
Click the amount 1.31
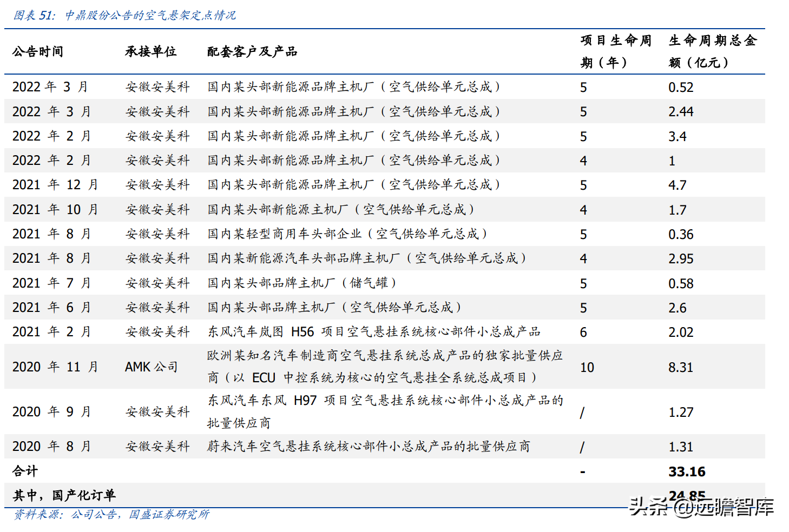pyautogui.click(x=681, y=447)
